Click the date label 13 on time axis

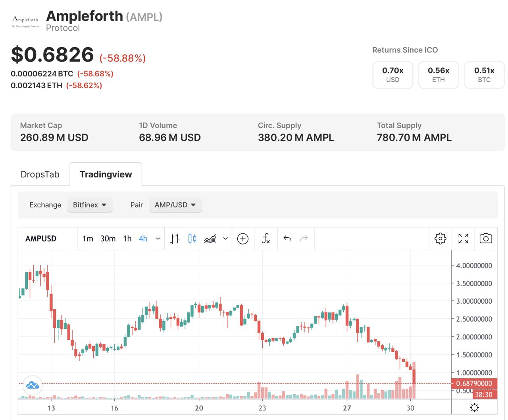coord(51,408)
